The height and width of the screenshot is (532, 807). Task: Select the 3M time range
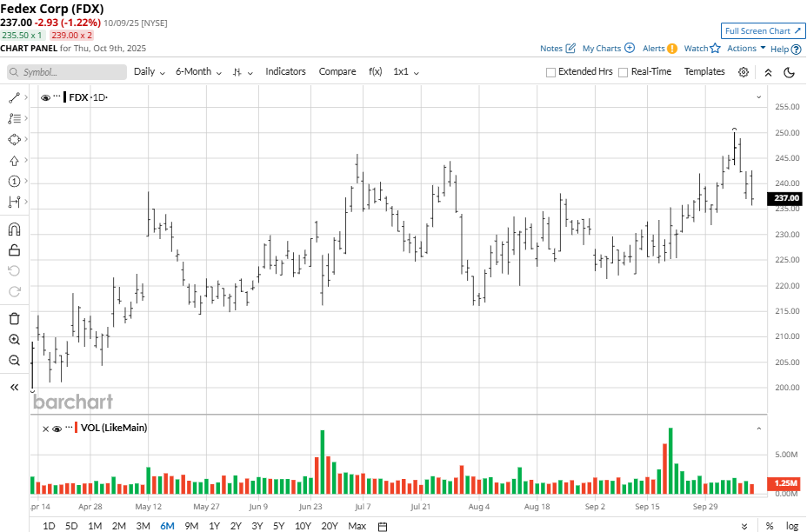tap(143, 526)
